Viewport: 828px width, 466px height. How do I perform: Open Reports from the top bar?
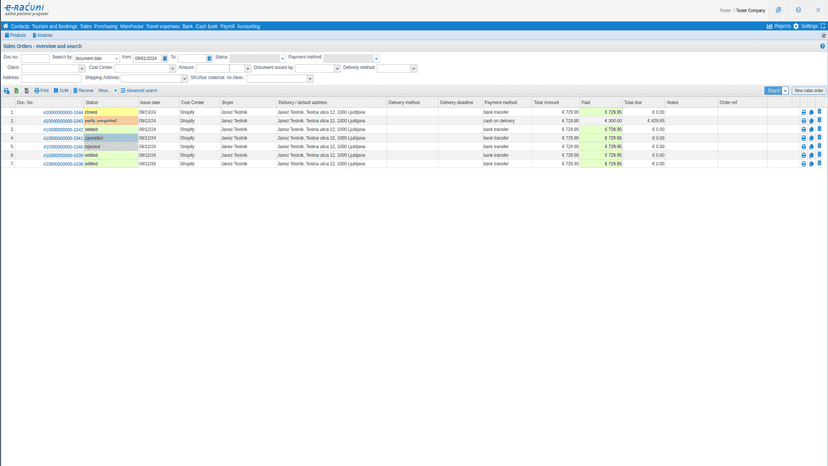[x=779, y=26]
